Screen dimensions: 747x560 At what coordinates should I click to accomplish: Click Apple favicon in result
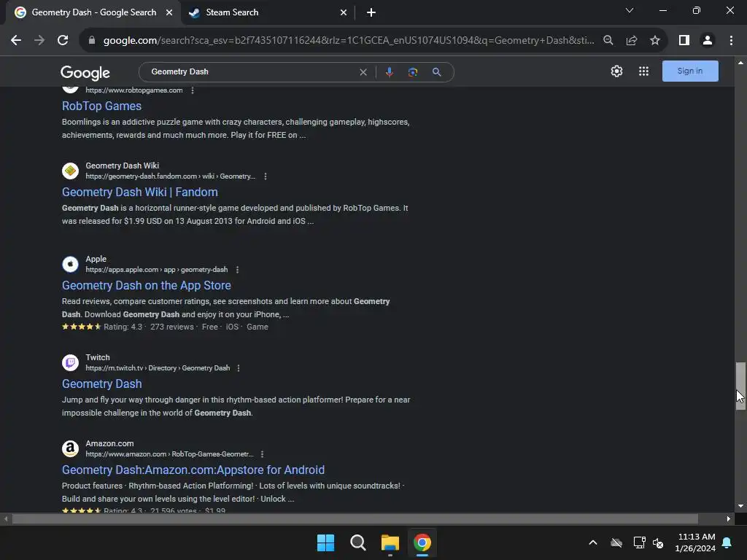(71, 264)
